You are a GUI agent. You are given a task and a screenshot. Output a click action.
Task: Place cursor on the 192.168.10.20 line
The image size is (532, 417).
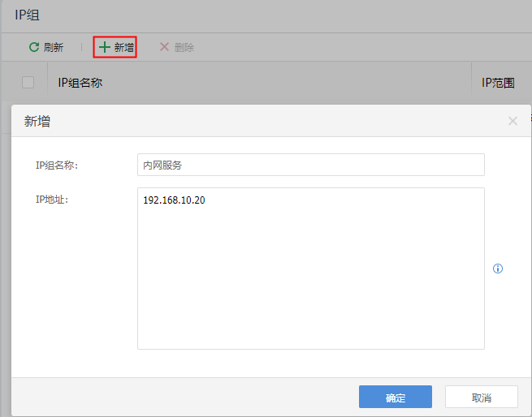(x=174, y=200)
